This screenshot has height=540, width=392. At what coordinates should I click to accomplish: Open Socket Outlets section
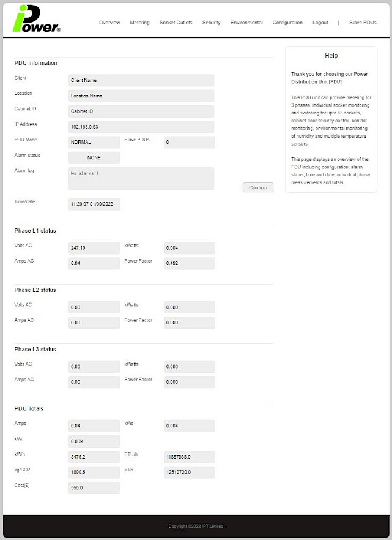[176, 23]
